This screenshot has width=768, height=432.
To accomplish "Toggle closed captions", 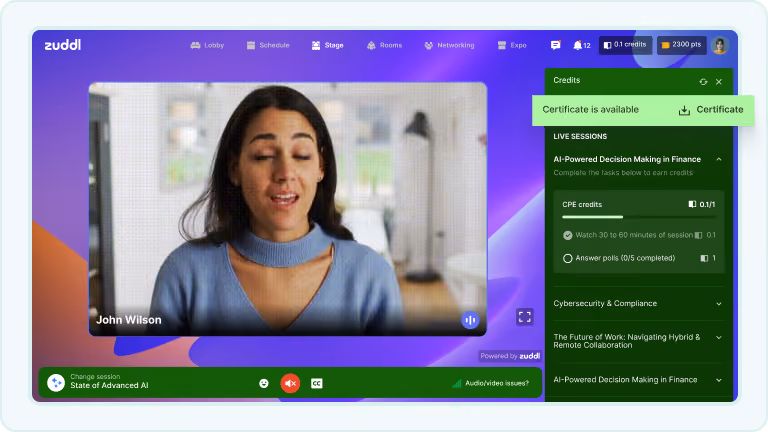I will point(316,383).
